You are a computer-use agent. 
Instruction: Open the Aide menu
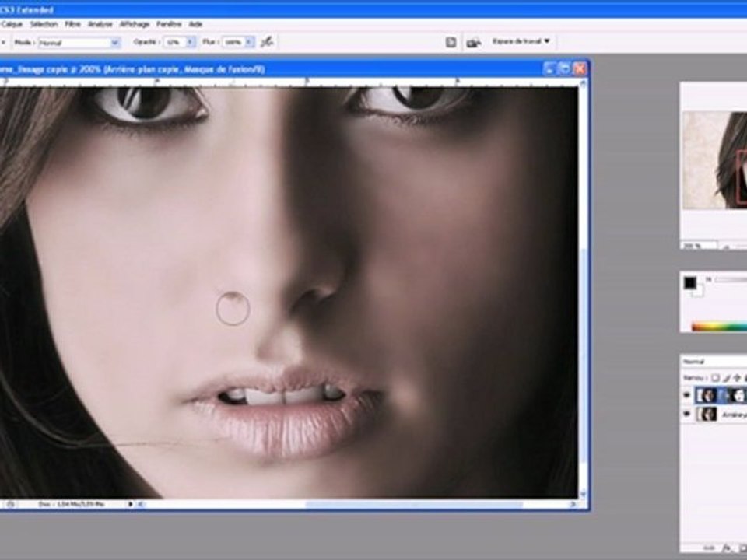[195, 24]
